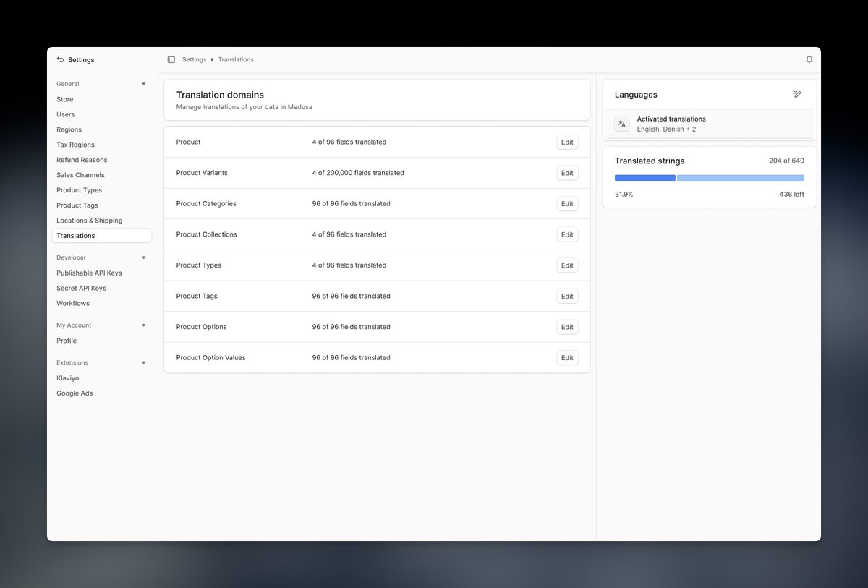Click the 'Product Variants' row label
The width and height of the screenshot is (868, 588).
click(x=202, y=173)
